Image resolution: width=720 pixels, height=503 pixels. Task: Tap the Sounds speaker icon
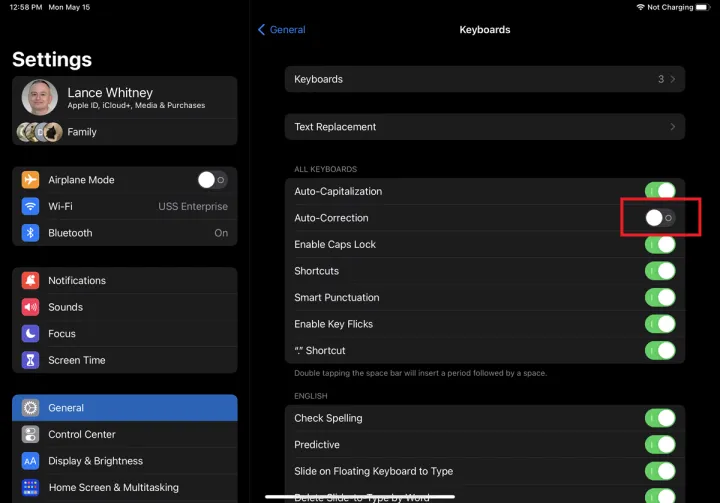(30, 307)
